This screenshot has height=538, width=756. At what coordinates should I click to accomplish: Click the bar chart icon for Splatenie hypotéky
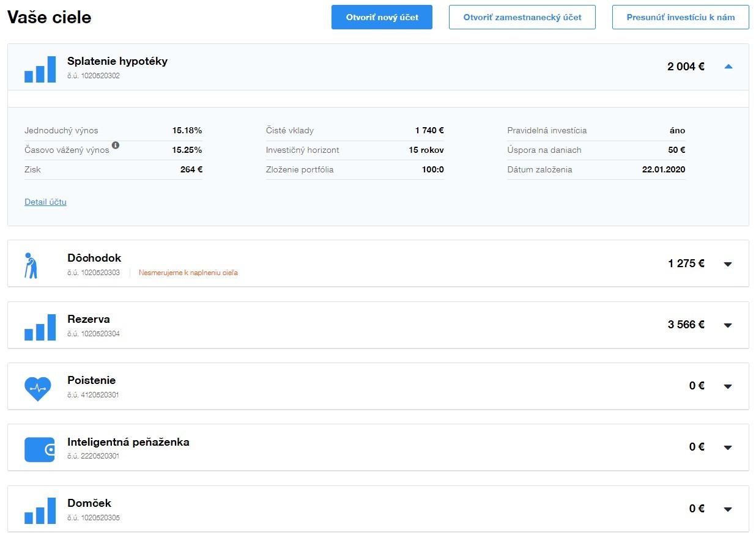coord(40,69)
